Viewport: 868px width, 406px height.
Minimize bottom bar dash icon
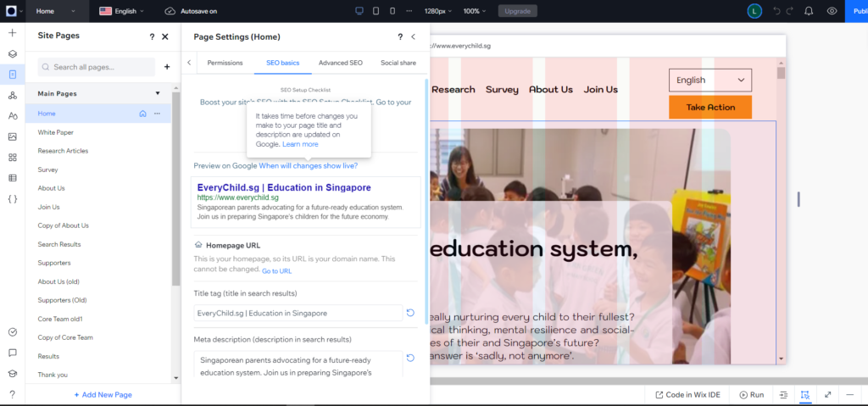pos(849,395)
